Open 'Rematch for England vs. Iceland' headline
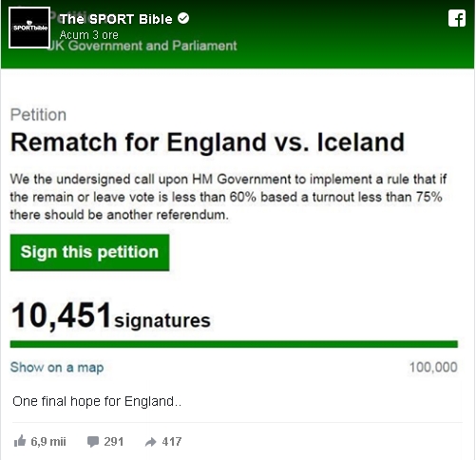 [208, 142]
